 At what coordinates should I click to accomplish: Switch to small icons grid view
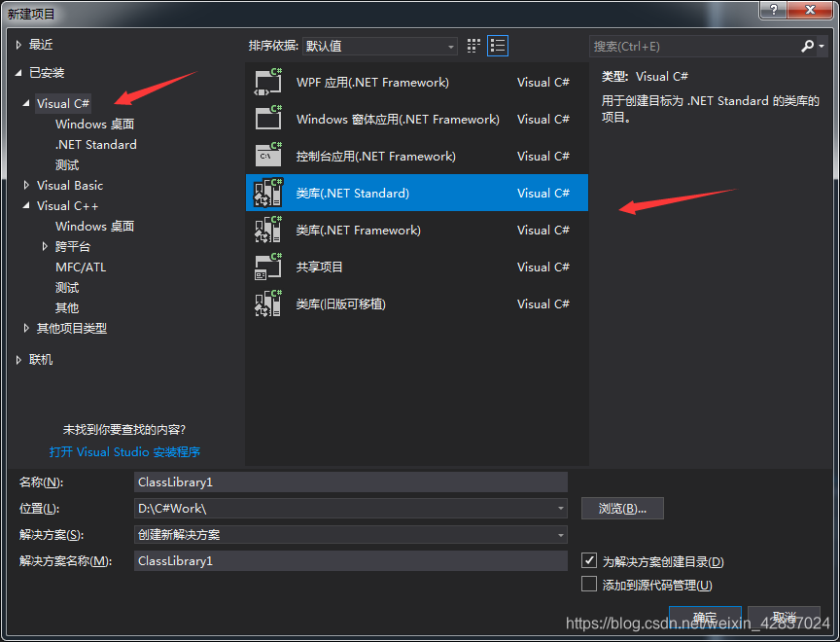473,46
